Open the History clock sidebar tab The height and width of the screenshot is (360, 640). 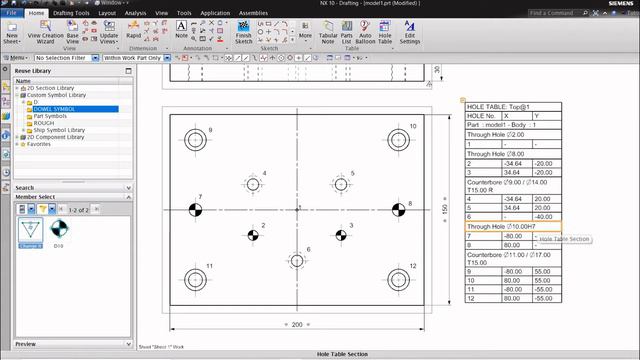(6, 173)
